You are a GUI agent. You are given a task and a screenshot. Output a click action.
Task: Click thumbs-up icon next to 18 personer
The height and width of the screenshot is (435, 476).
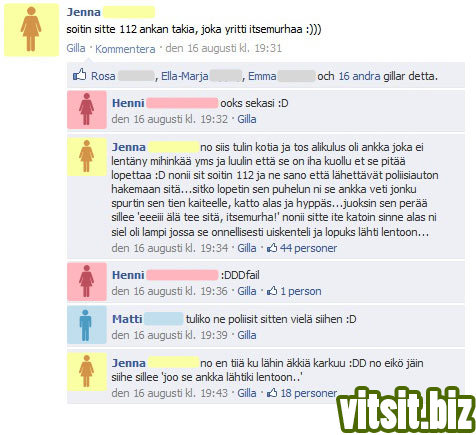[x=272, y=393]
